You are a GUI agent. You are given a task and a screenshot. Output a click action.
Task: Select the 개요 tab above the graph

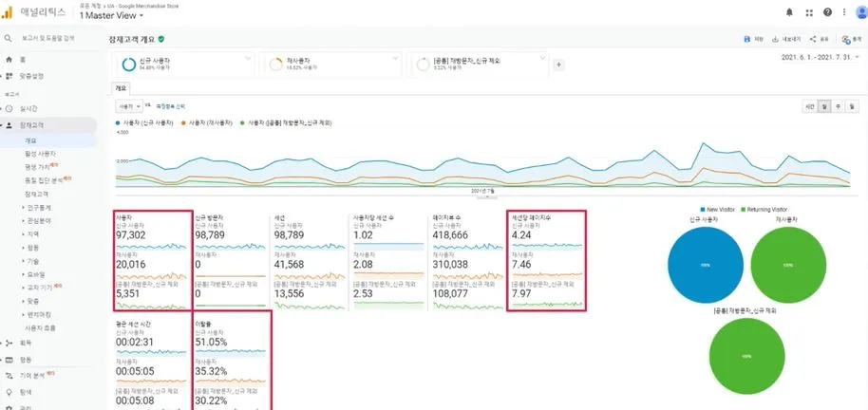[120, 88]
